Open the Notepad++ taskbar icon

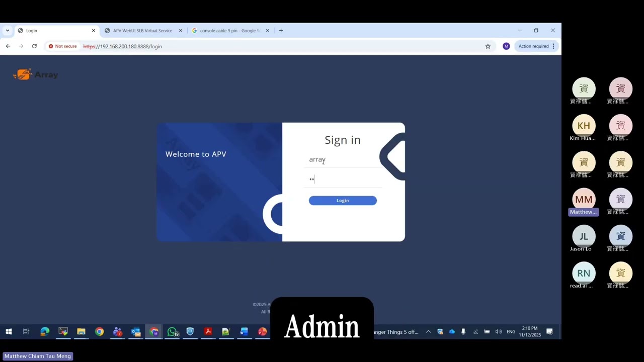pyautogui.click(x=226, y=332)
